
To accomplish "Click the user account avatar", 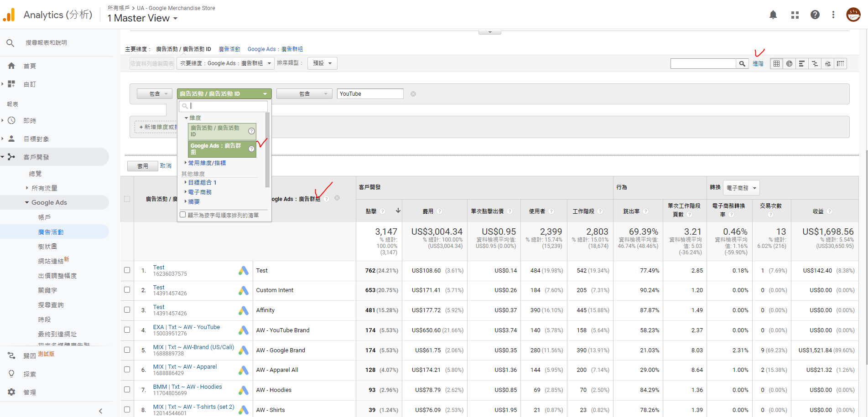I will 853,15.
